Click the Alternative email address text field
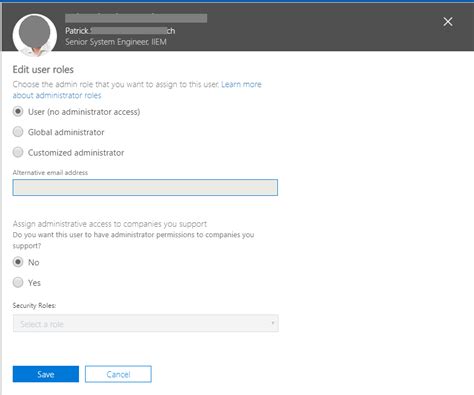 145,187
